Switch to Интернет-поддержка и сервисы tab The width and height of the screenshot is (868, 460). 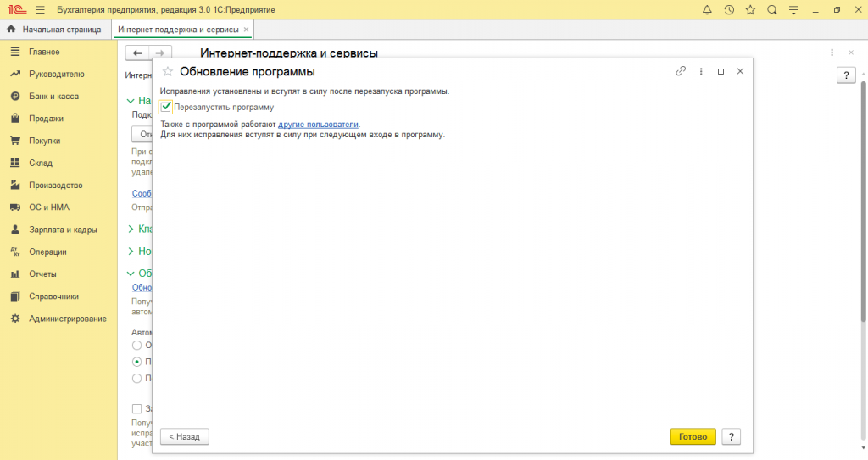(x=178, y=30)
